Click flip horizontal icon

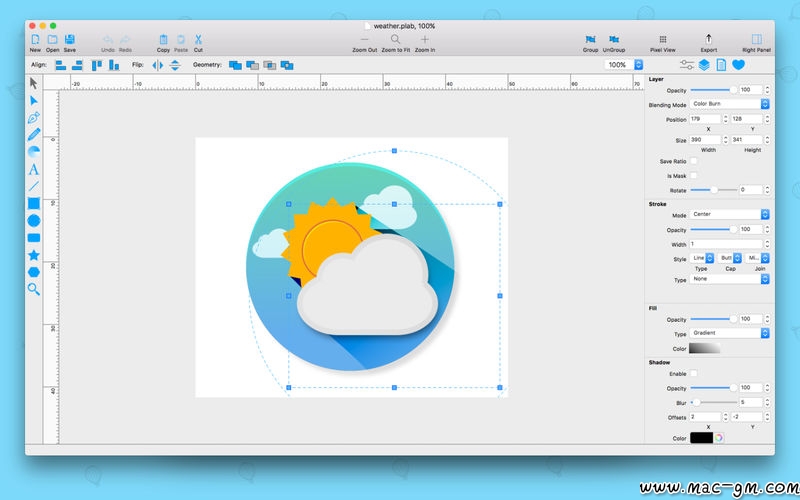[x=158, y=65]
